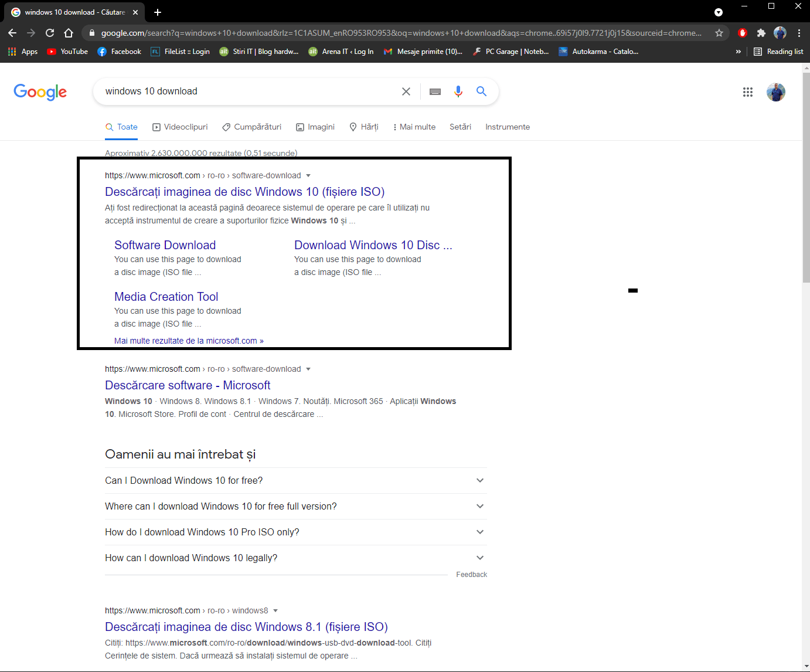Open the Autokarma Catalo bookmark
Viewport: 810px width, 672px height.
(598, 52)
